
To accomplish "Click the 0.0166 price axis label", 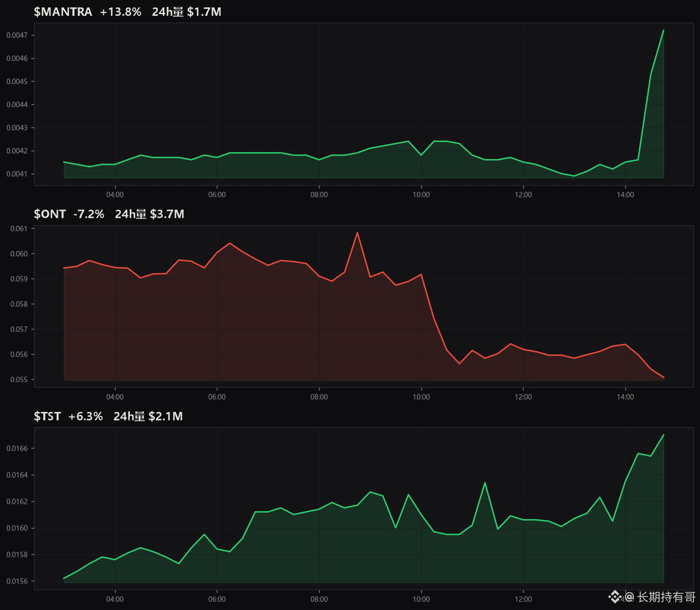I will click(x=17, y=448).
